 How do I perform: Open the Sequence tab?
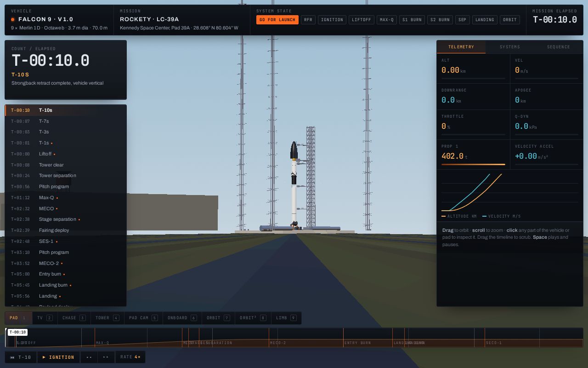coord(559,47)
